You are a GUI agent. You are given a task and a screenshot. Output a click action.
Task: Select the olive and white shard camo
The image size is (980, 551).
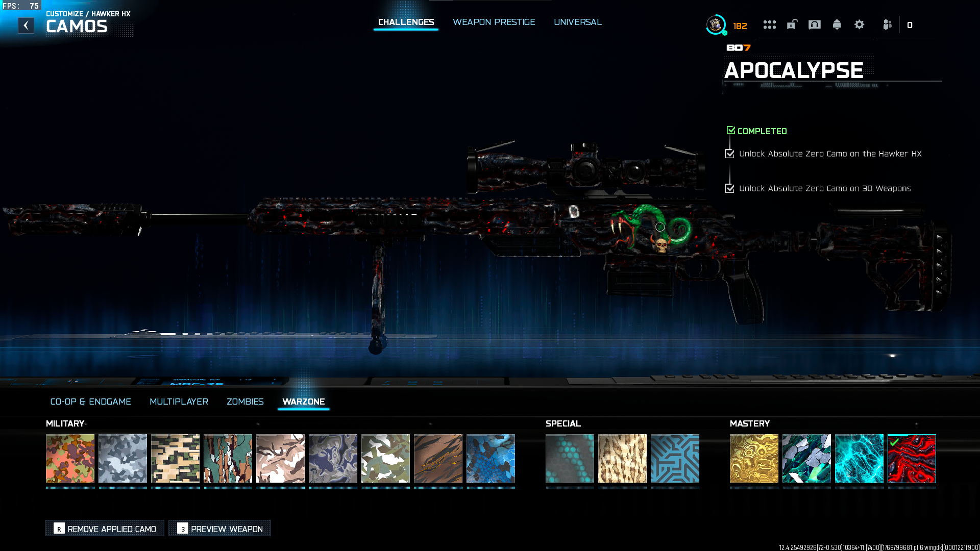click(386, 459)
